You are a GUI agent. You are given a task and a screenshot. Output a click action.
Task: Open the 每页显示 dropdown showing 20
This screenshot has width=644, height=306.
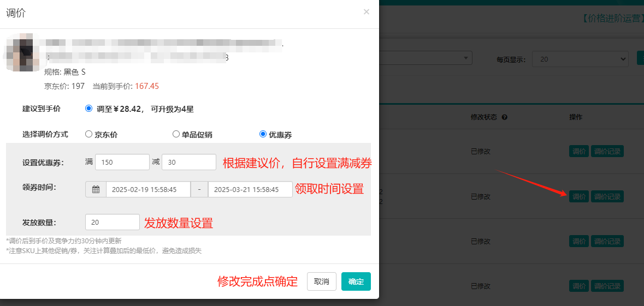(580, 59)
